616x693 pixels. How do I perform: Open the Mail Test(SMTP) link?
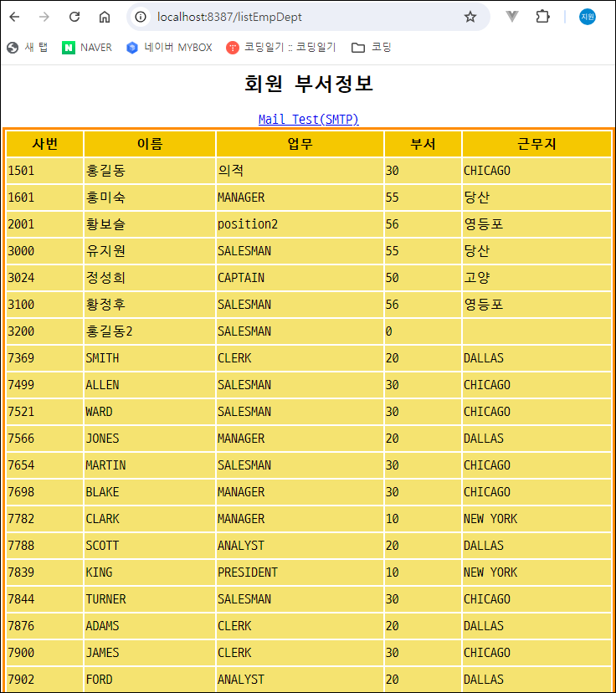(x=309, y=120)
